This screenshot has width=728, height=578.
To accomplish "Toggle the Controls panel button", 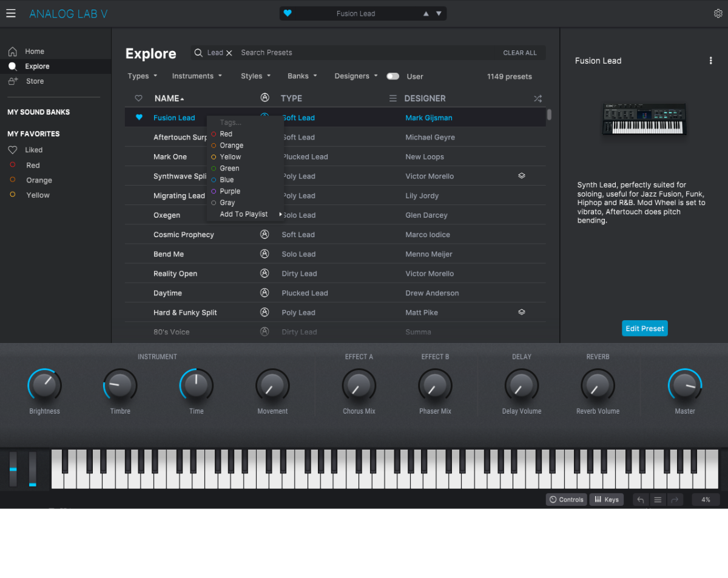I will point(567,500).
